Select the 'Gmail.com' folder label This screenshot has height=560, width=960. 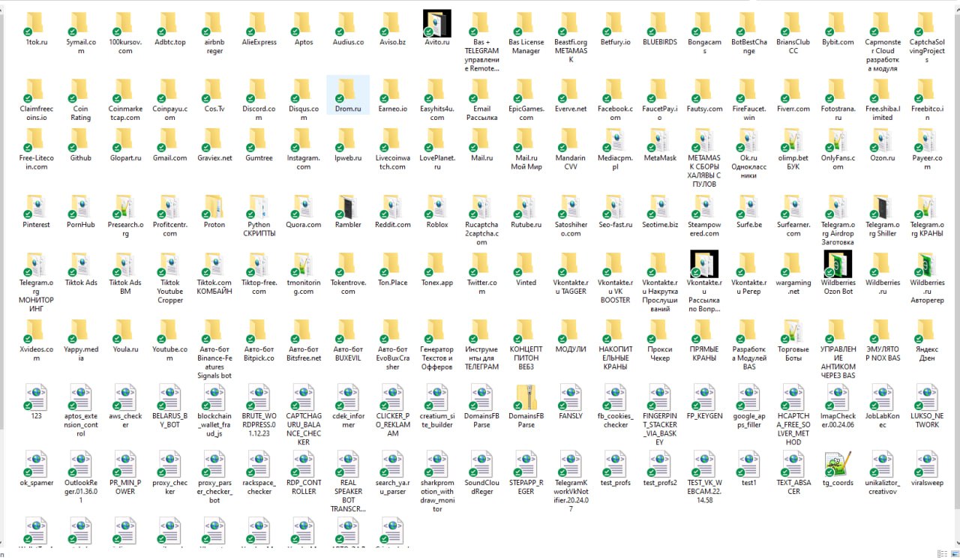click(169, 158)
